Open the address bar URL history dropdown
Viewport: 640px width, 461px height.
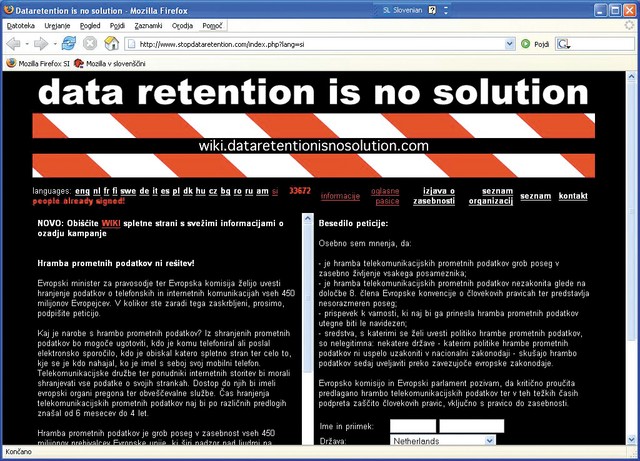click(509, 44)
